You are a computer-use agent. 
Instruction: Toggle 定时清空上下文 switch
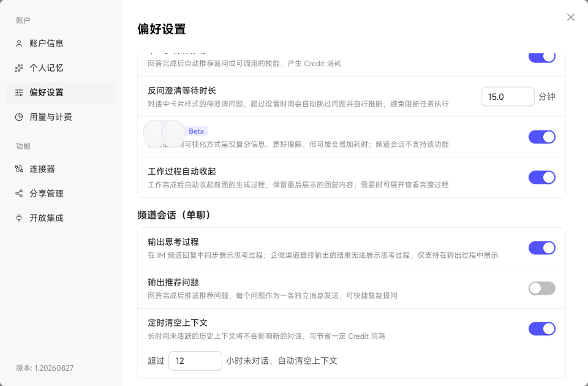click(542, 328)
